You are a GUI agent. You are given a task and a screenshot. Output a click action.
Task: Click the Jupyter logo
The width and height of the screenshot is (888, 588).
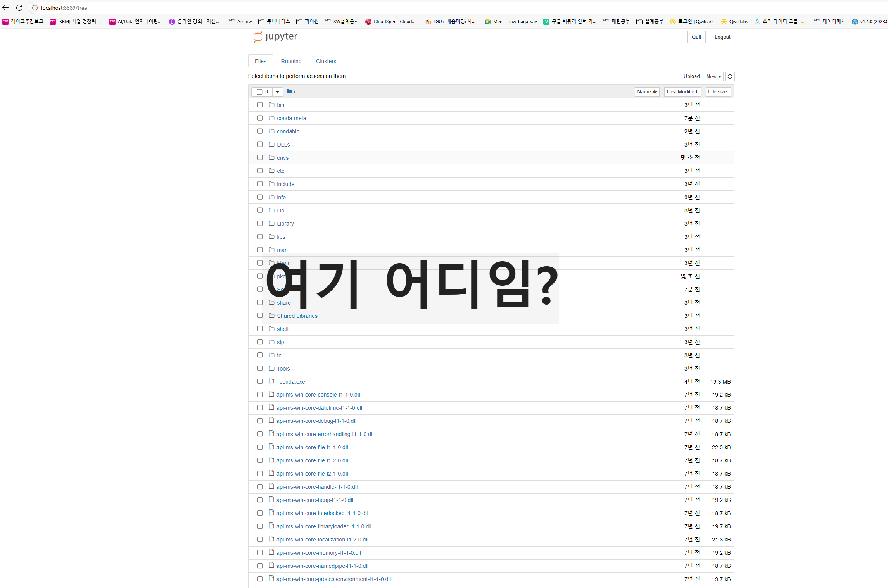click(275, 37)
